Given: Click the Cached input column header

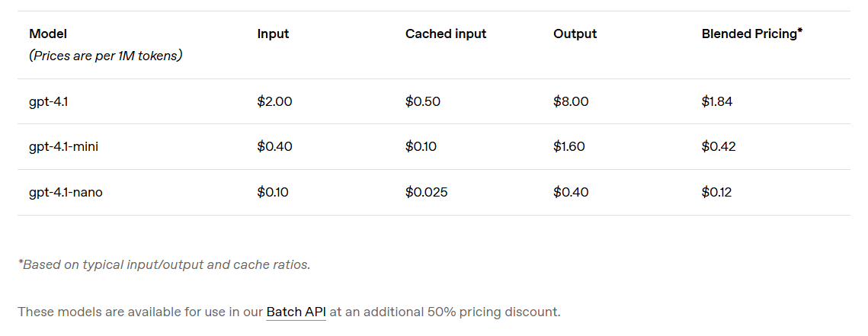Looking at the screenshot, I should tap(445, 34).
